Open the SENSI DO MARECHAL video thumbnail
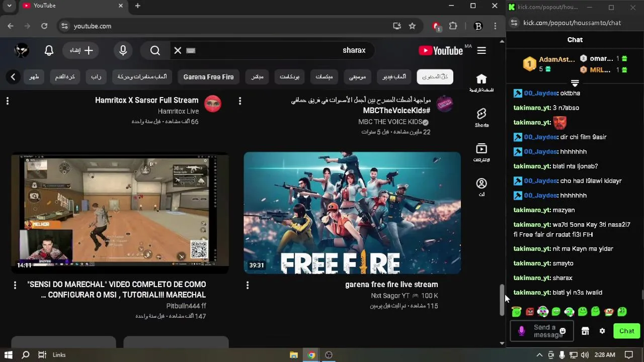This screenshot has height=362, width=644. 120,213
